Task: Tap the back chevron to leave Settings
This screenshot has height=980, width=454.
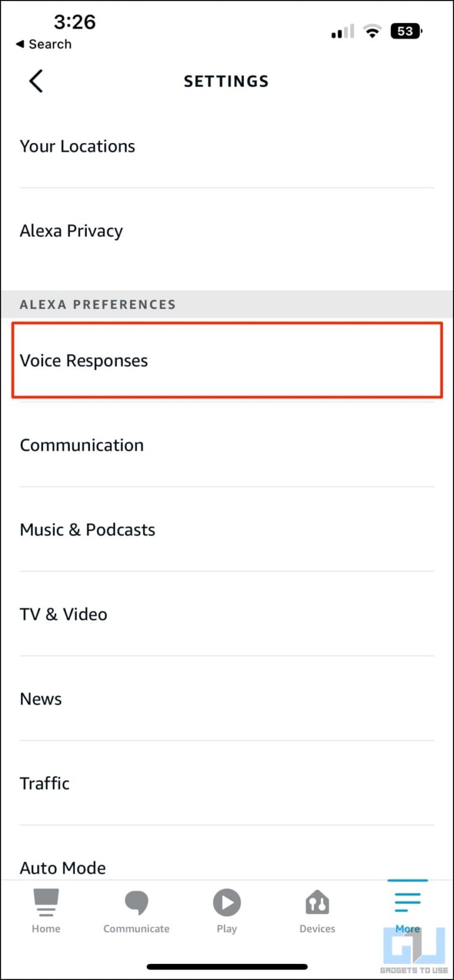Action: pos(35,81)
